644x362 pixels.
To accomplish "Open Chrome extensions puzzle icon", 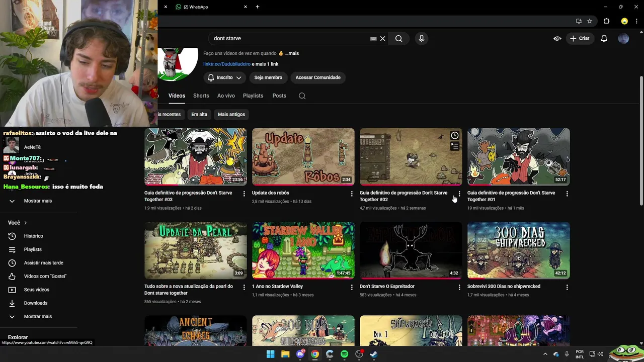I will pos(607,21).
